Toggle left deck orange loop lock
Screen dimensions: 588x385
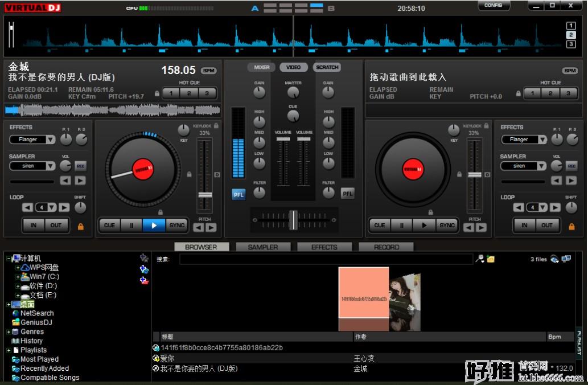(81, 227)
